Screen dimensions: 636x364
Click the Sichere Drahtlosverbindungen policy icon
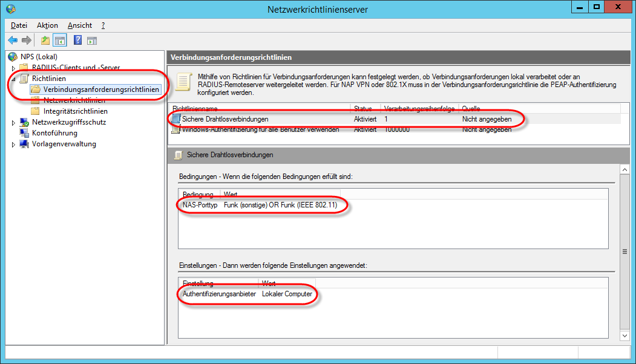coord(175,119)
